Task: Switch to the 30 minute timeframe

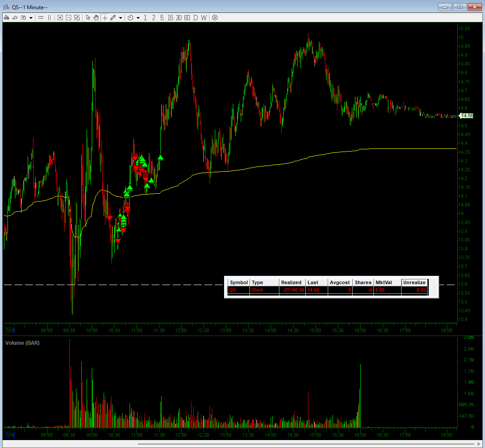Action: (179, 18)
